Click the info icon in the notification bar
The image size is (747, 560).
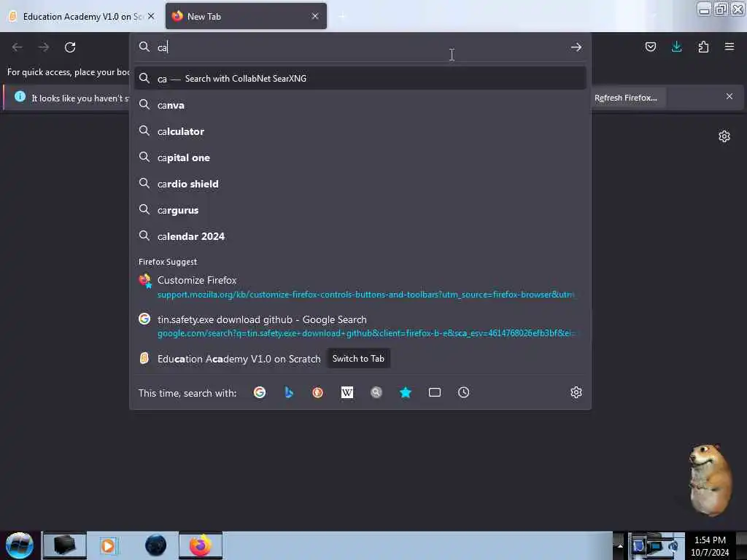pyautogui.click(x=20, y=97)
